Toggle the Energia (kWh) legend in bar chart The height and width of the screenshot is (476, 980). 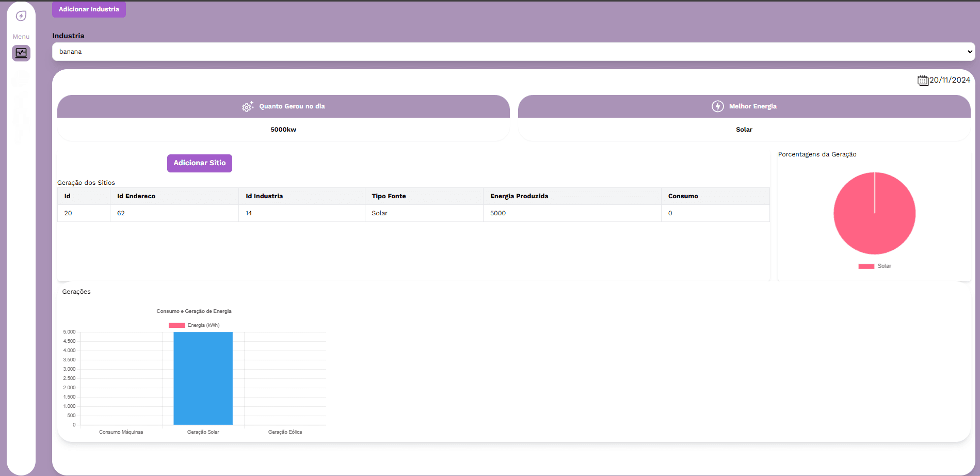coord(194,325)
